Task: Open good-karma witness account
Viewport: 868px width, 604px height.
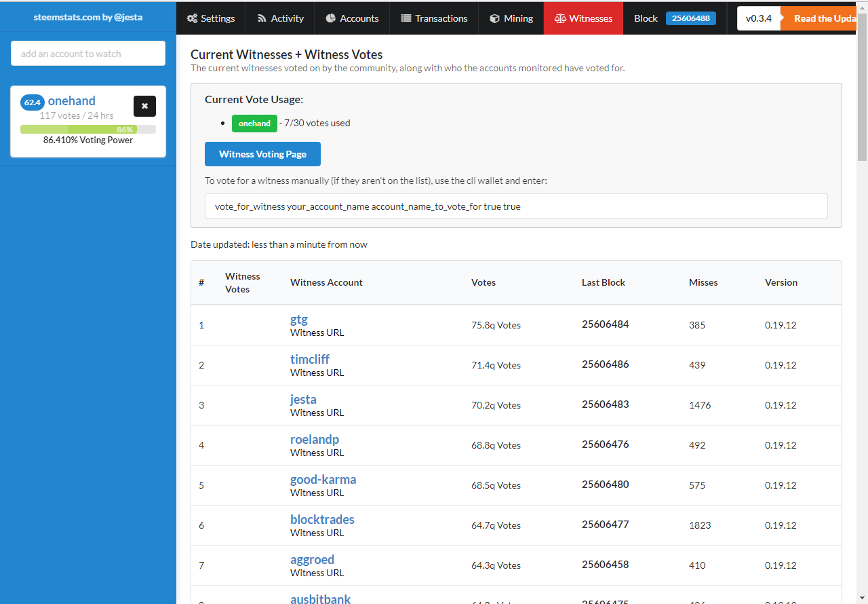Action: point(323,479)
